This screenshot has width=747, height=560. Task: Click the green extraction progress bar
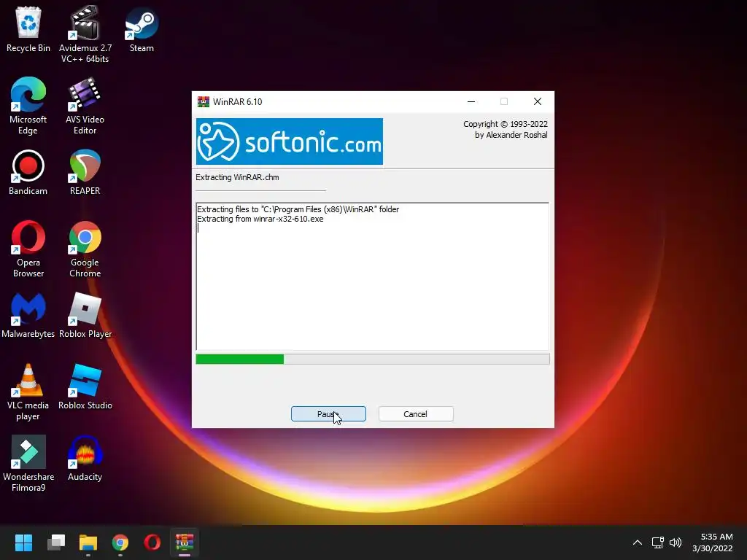[x=373, y=359]
